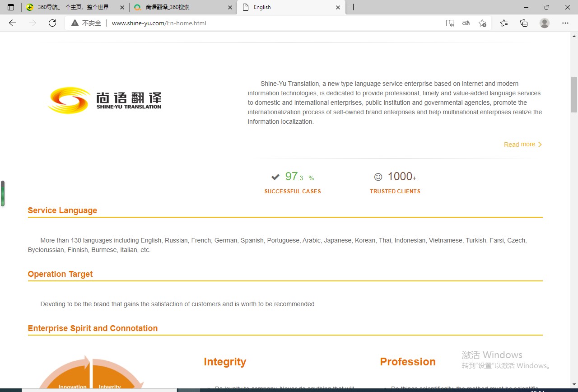Open a new browser tab
This screenshot has width=578, height=392.
(x=353, y=7)
